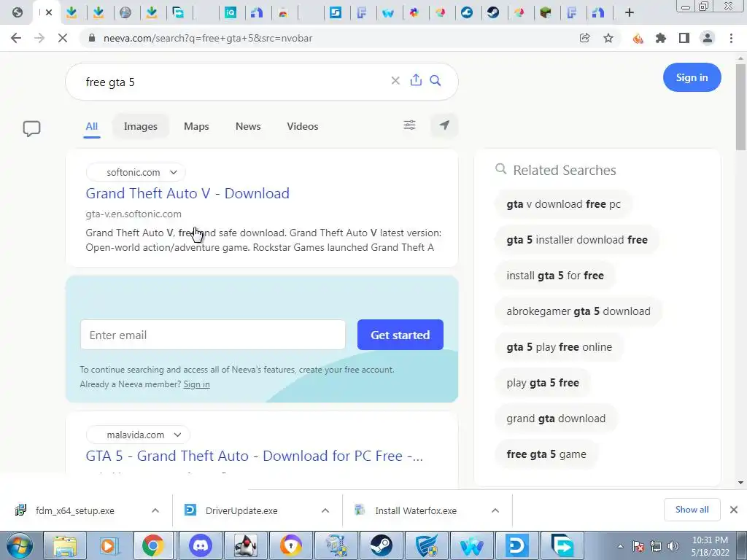Open the search filter settings sliders icon
This screenshot has height=560, width=747.
409,125
